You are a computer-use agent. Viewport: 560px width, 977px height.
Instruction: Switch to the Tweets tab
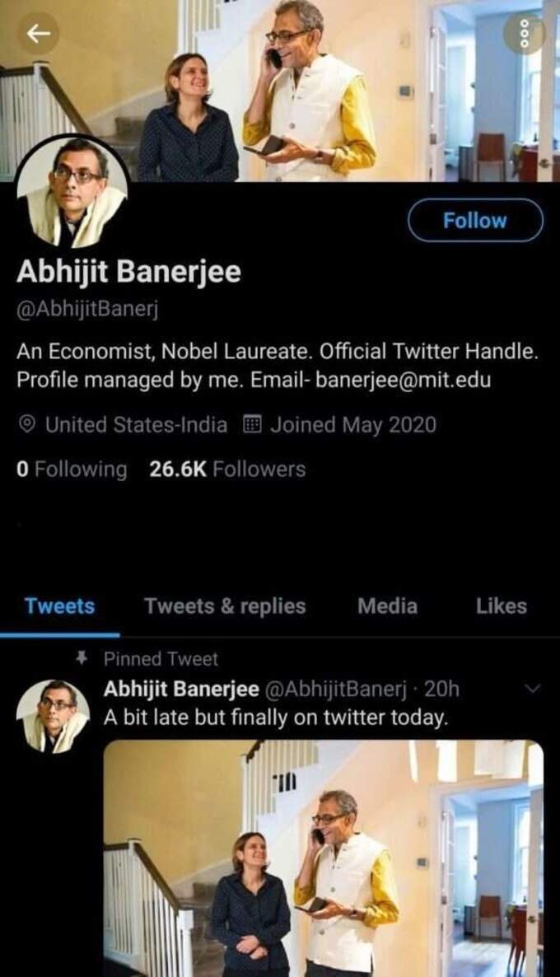click(x=60, y=605)
